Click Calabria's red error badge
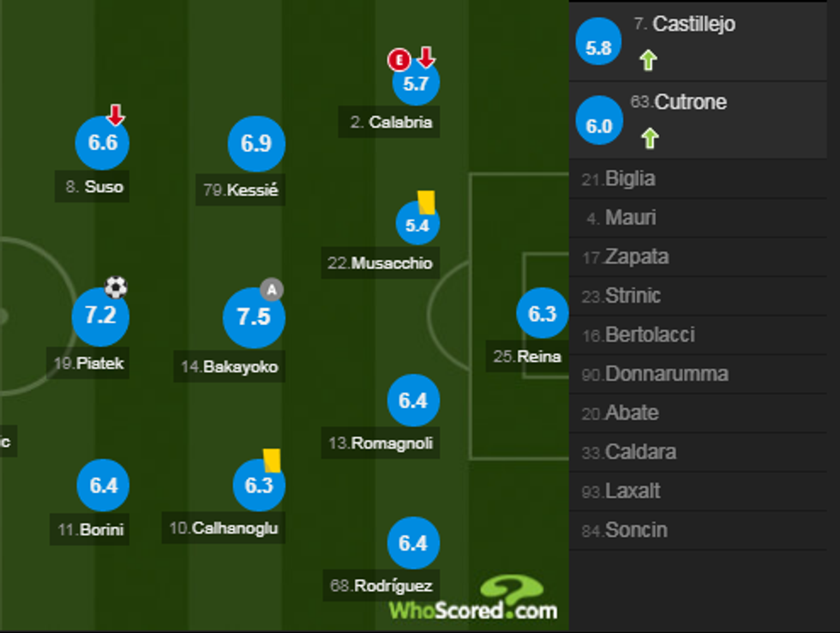The image size is (840, 633). [399, 59]
